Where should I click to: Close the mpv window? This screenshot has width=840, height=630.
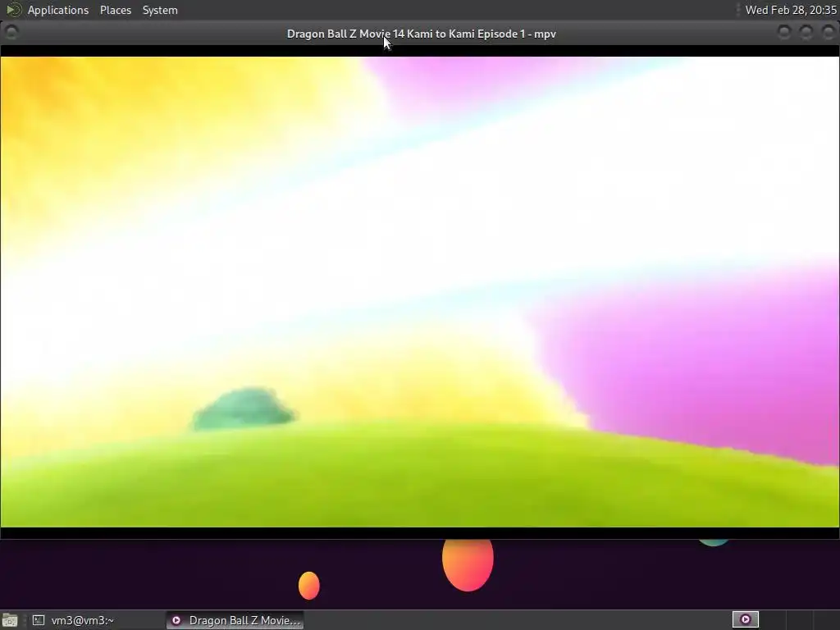point(828,33)
